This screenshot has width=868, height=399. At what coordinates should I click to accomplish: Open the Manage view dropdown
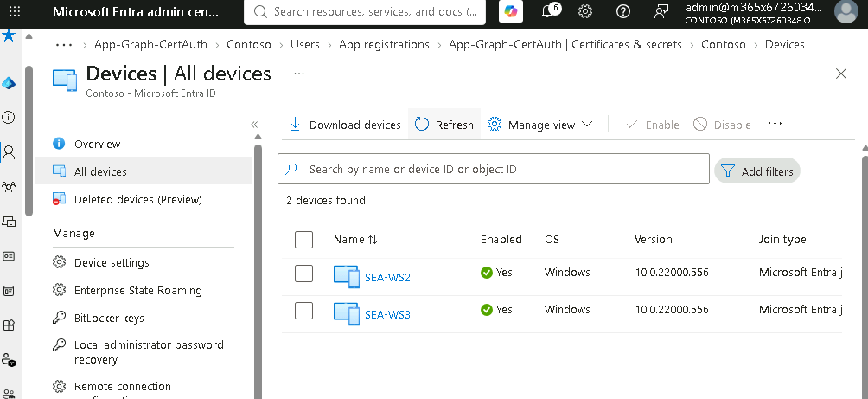(539, 125)
